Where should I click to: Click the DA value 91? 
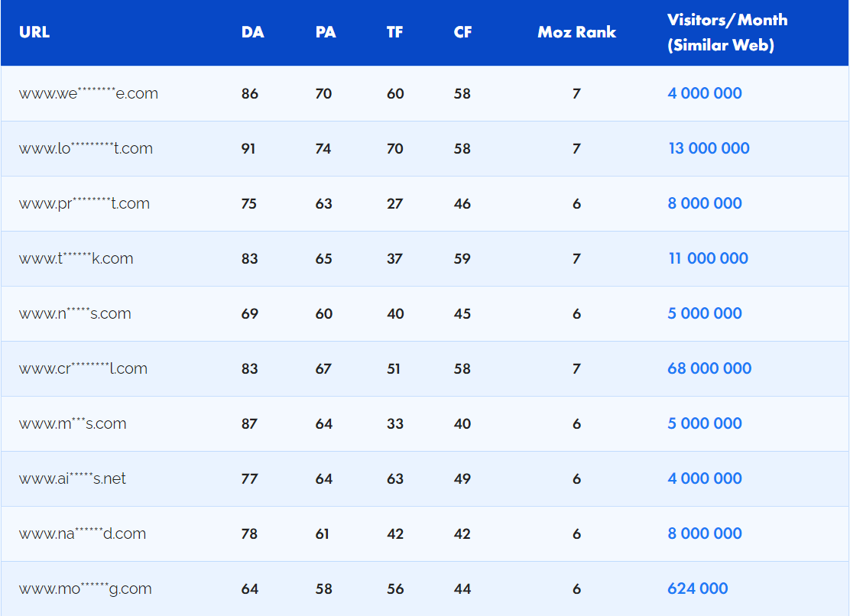[248, 148]
